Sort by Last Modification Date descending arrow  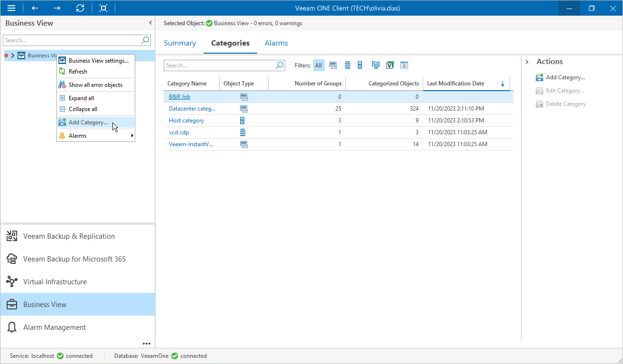pyautogui.click(x=502, y=84)
